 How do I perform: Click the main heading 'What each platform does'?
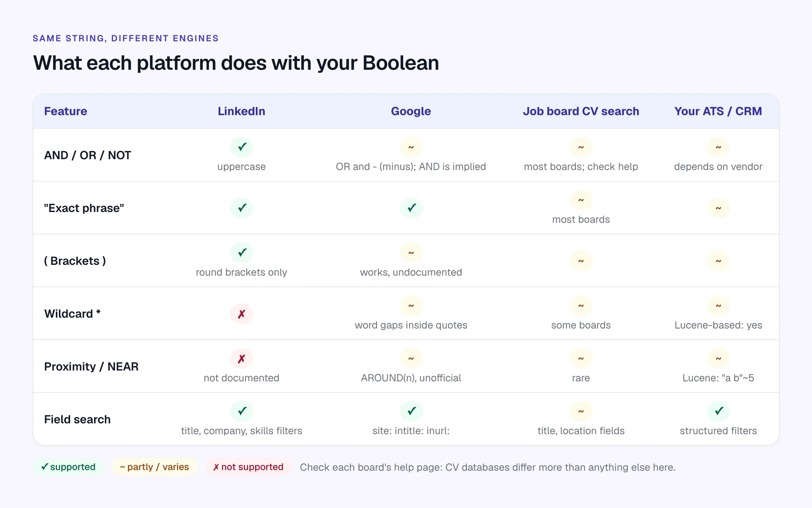tap(236, 63)
